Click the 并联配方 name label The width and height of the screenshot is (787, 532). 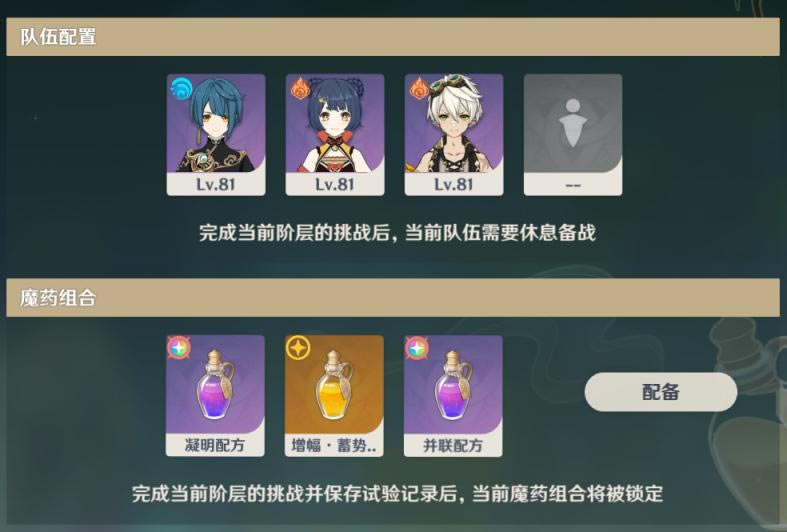[x=453, y=445]
